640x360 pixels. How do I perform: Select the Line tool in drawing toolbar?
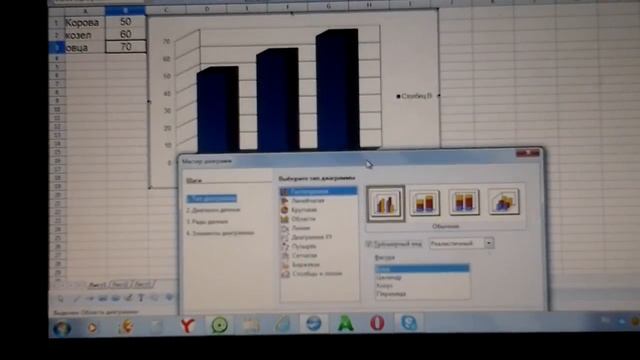(76, 299)
